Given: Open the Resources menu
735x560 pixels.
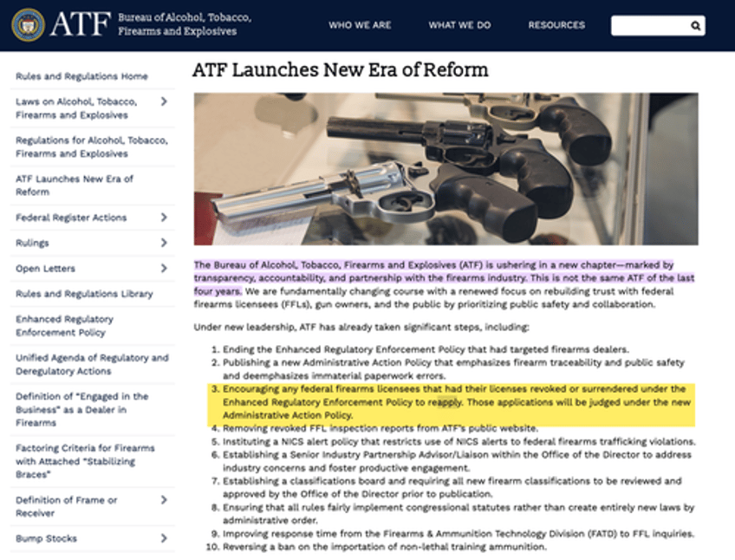Looking at the screenshot, I should pos(556,25).
